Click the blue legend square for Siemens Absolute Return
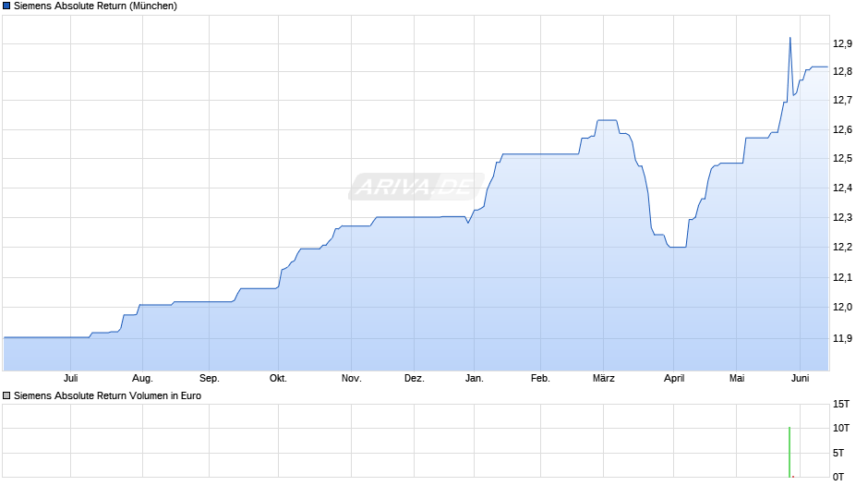 point(6,6)
